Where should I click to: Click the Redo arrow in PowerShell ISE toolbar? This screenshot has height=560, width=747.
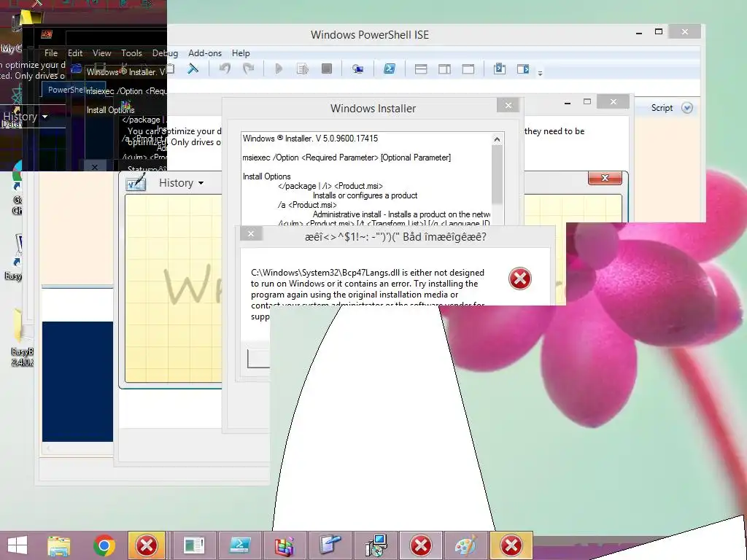pos(248,69)
